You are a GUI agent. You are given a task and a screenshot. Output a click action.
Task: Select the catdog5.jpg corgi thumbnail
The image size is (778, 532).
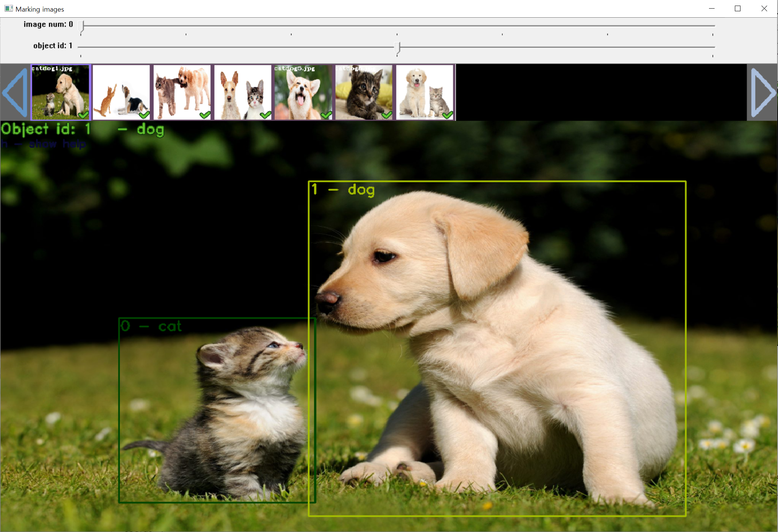(x=303, y=92)
